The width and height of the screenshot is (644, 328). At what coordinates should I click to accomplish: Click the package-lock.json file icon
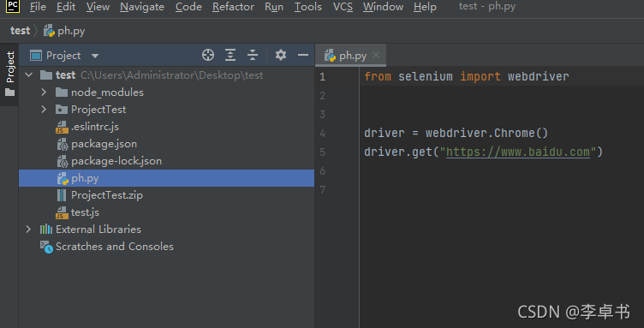pos(62,161)
